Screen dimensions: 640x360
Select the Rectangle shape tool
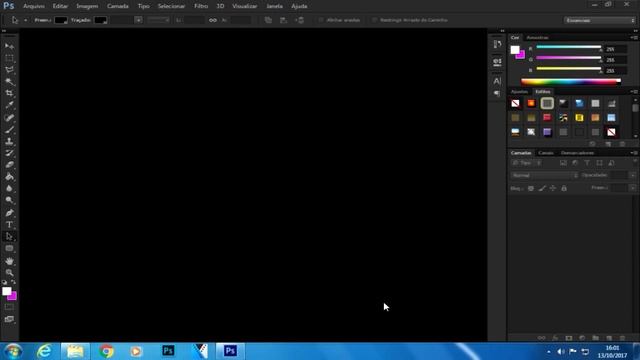tap(9, 249)
